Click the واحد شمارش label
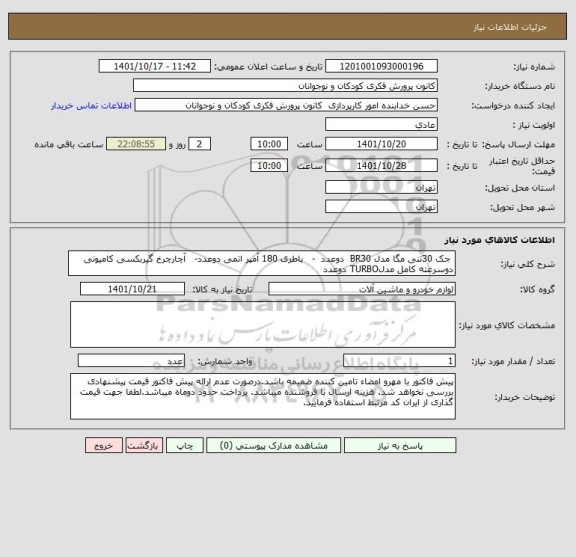 pyautogui.click(x=225, y=362)
